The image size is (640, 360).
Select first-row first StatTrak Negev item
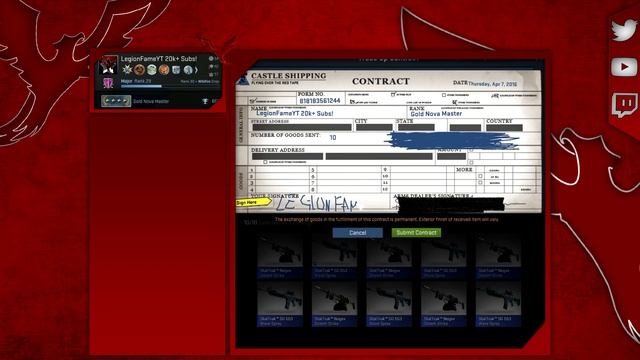coord(280,258)
